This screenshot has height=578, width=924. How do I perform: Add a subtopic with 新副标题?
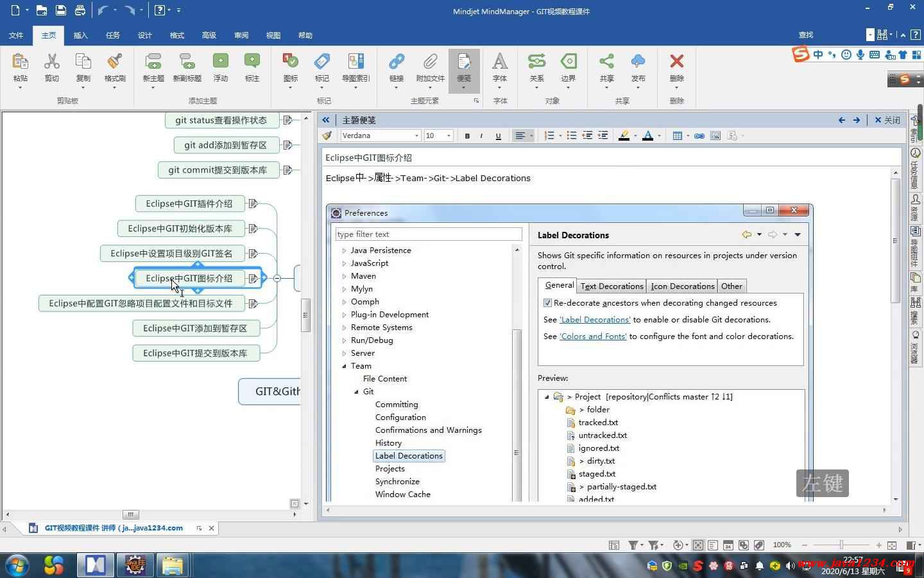187,62
